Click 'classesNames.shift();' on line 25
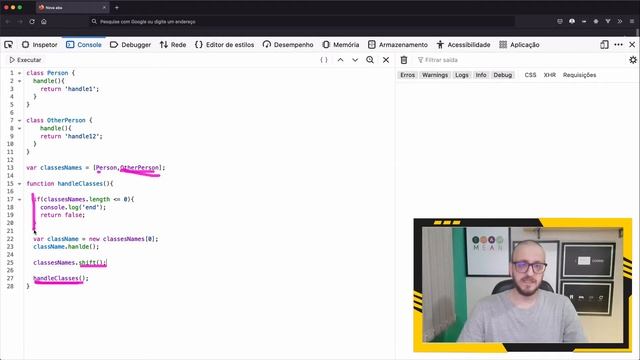The image size is (640, 360). [x=70, y=262]
